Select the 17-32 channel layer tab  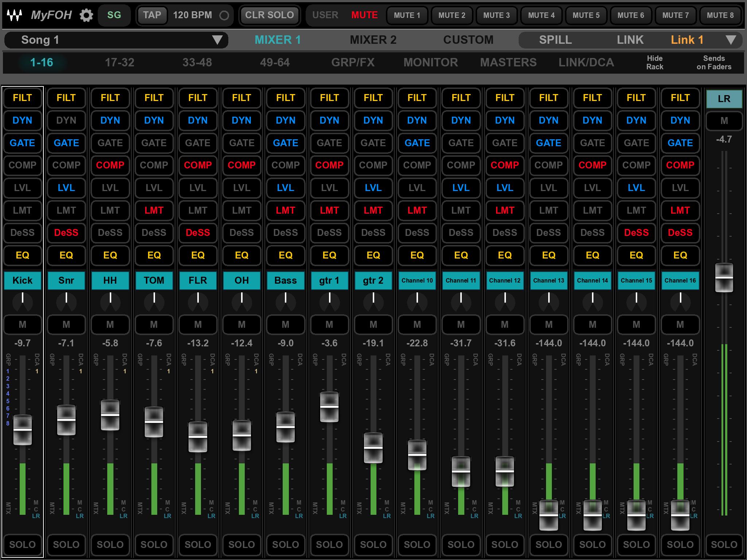[120, 62]
